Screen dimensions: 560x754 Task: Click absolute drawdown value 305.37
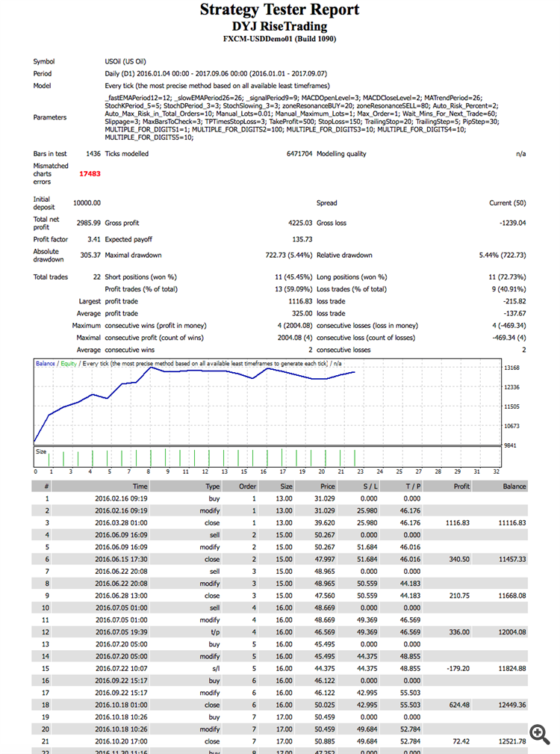pos(90,256)
